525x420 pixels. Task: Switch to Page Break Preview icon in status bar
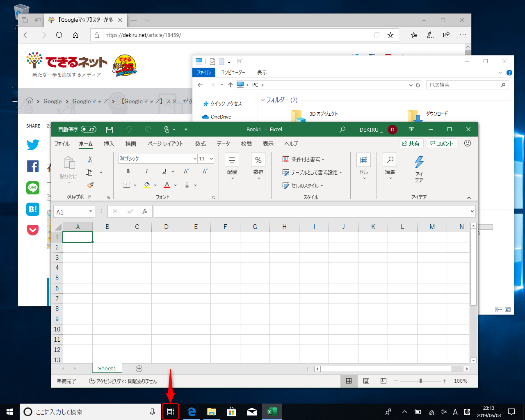pos(383,381)
